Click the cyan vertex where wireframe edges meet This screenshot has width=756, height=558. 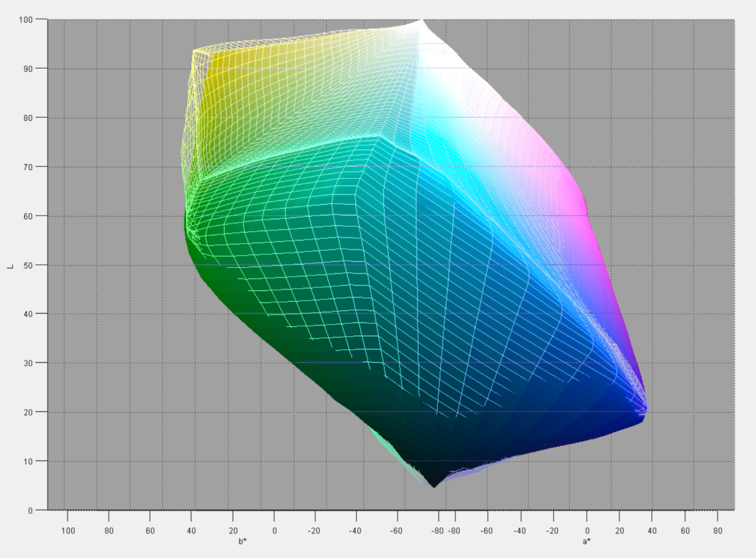(379, 136)
